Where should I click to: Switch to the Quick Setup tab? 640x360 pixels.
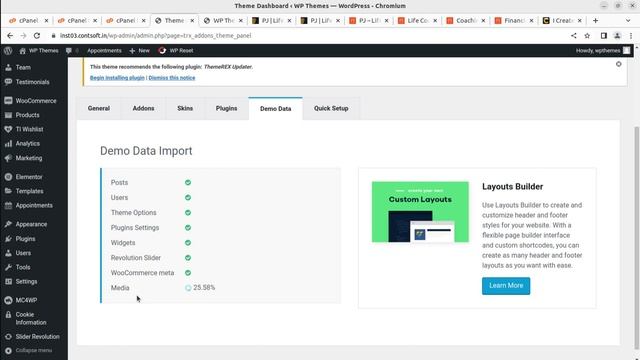pyautogui.click(x=331, y=109)
